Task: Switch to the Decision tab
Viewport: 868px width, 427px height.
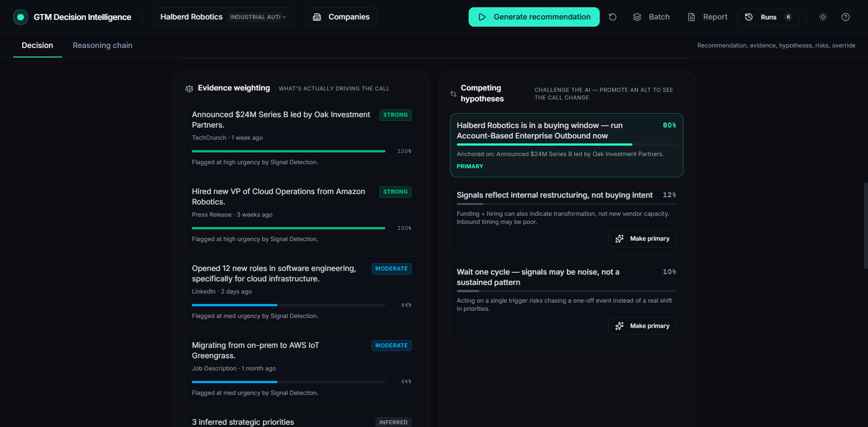Action: tap(38, 46)
